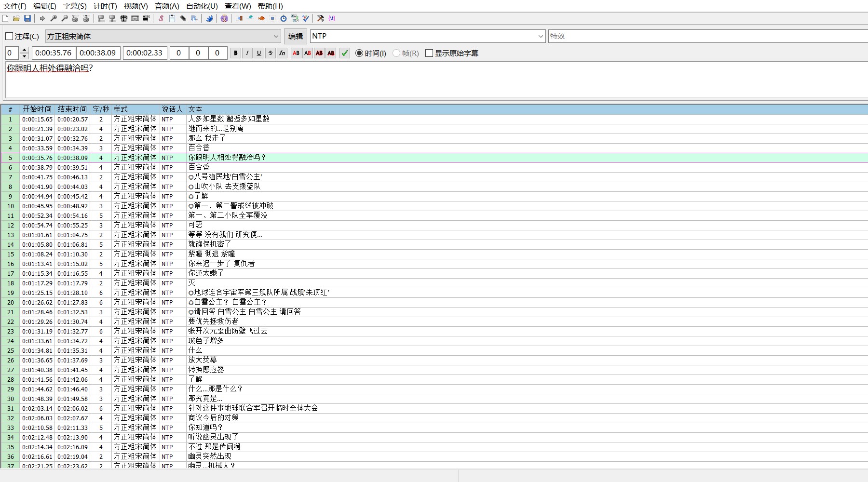
Task: Open Options hammer-and-wrench icon
Action: [321, 18]
